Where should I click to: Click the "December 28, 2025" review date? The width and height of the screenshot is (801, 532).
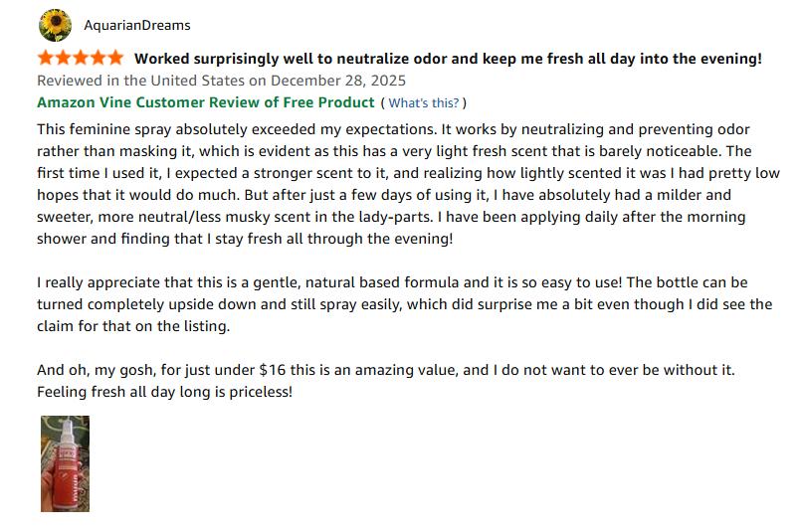click(338, 81)
